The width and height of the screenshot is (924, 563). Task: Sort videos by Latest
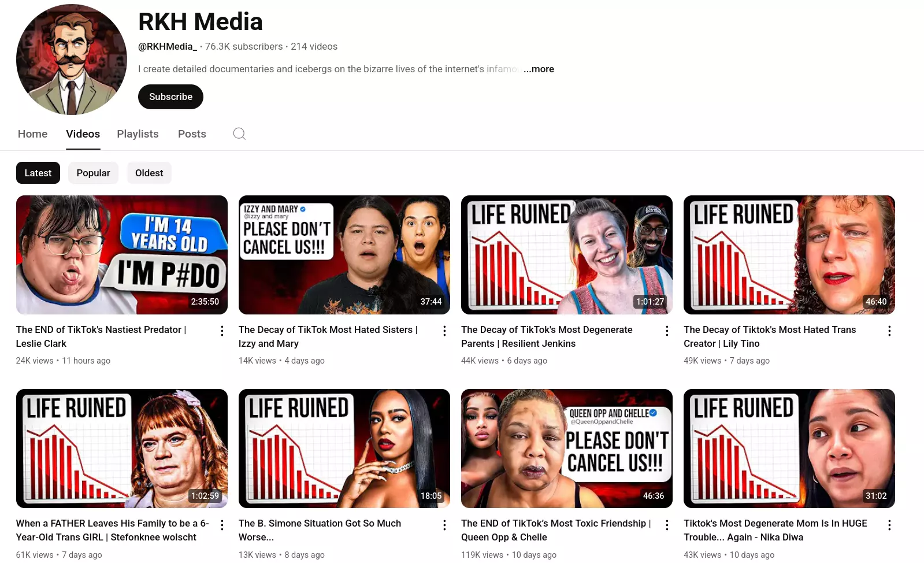38,173
